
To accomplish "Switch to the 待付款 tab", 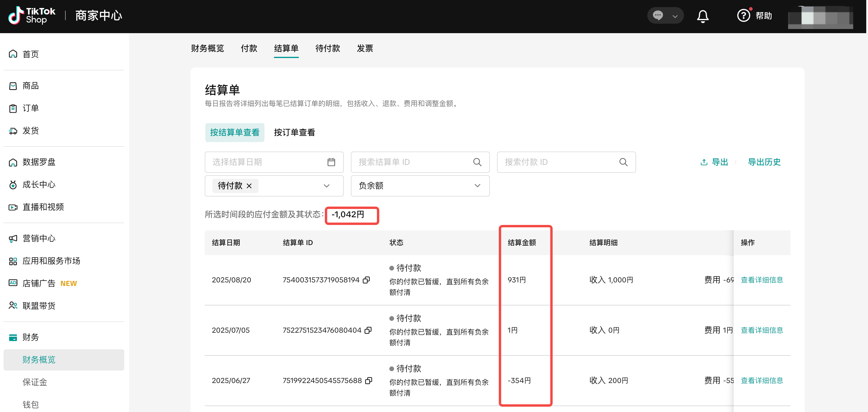I will tap(327, 48).
